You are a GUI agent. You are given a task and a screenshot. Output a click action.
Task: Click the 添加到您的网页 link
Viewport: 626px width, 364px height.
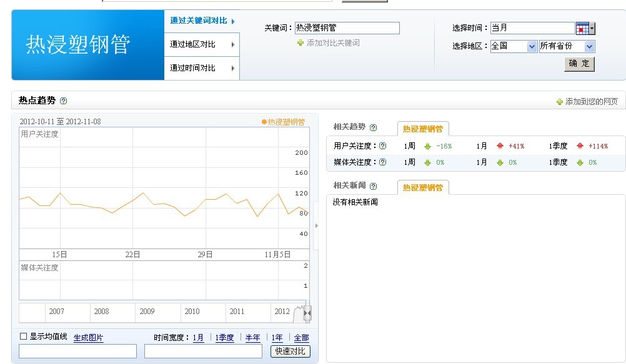[591, 102]
